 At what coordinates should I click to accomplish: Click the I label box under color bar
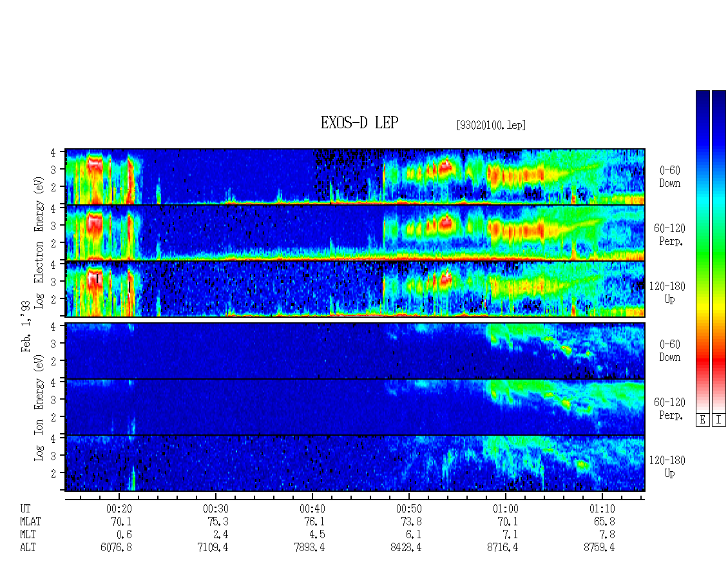(719, 420)
